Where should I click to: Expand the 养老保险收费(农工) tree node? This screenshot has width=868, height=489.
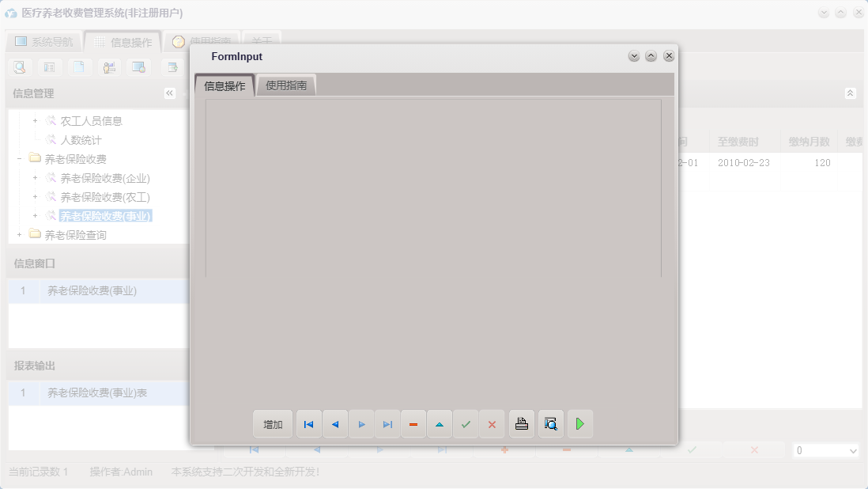(x=35, y=196)
